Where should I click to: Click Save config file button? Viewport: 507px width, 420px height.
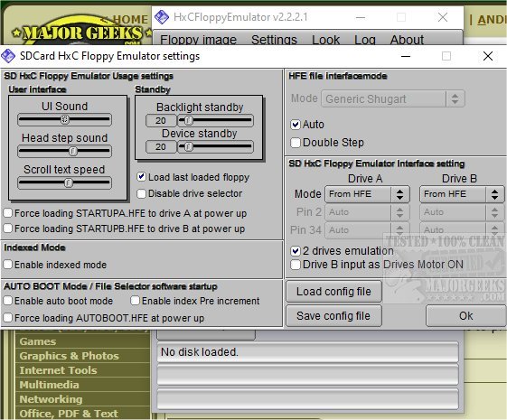click(x=333, y=315)
